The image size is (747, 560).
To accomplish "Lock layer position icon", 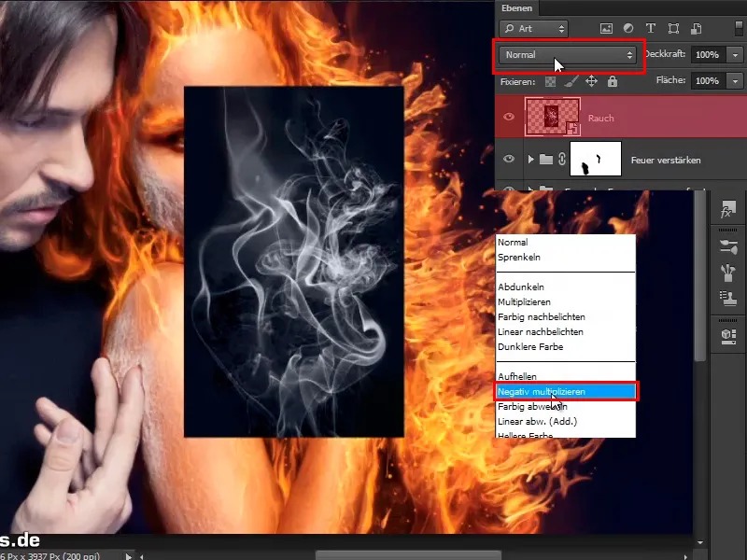I will [591, 81].
